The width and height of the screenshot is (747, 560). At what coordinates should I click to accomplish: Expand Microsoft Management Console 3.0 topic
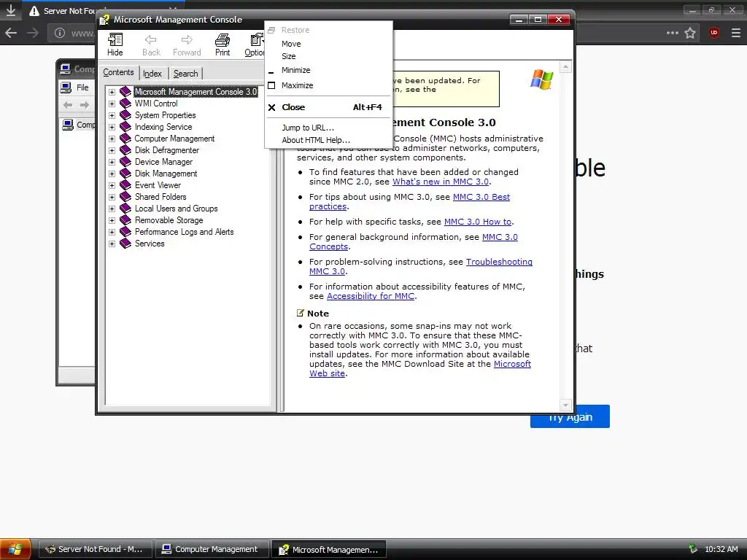click(112, 92)
